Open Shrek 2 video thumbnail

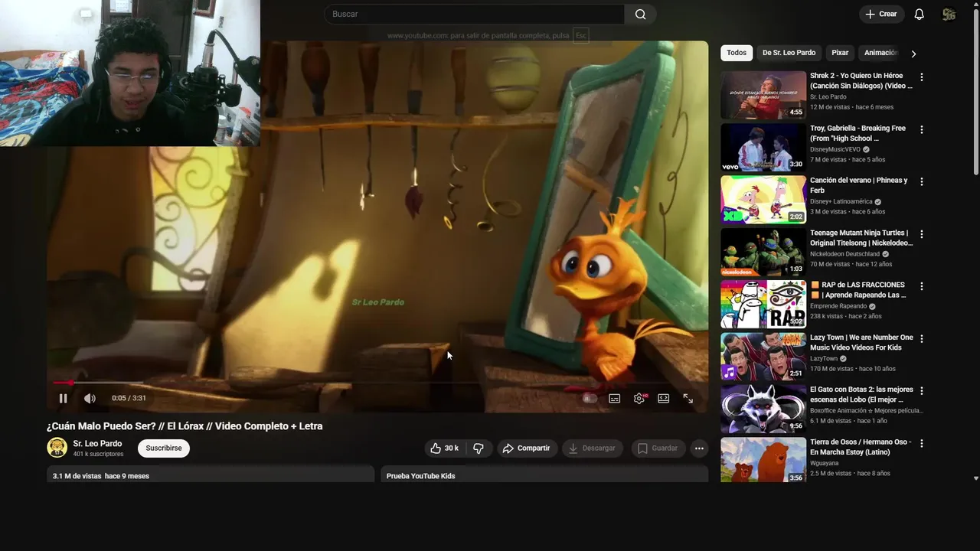[x=763, y=95]
